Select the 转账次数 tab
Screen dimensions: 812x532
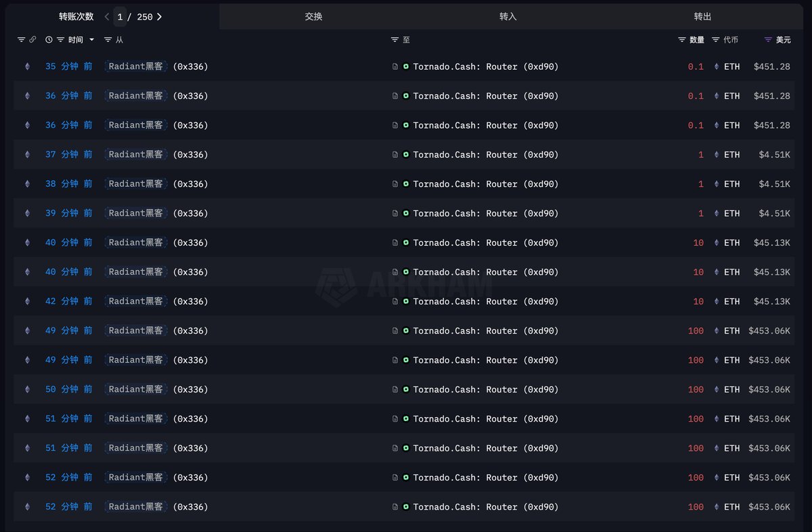(76, 16)
